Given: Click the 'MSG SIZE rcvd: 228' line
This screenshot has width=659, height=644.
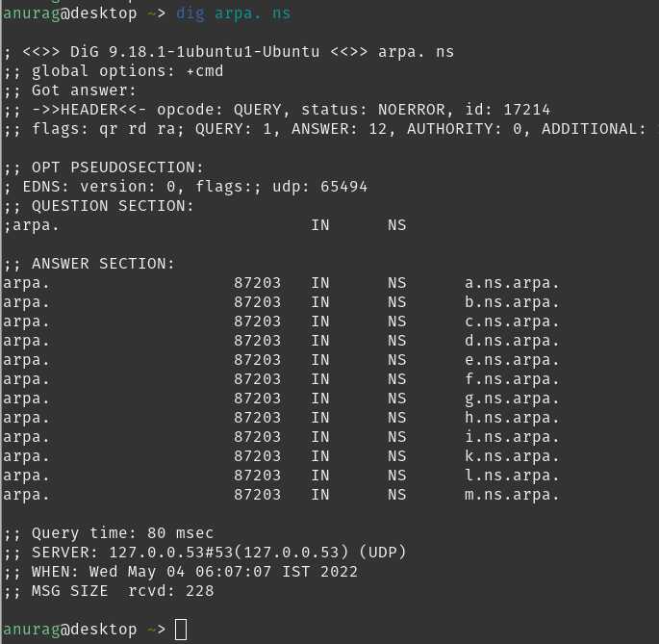Looking at the screenshot, I should point(109,591).
